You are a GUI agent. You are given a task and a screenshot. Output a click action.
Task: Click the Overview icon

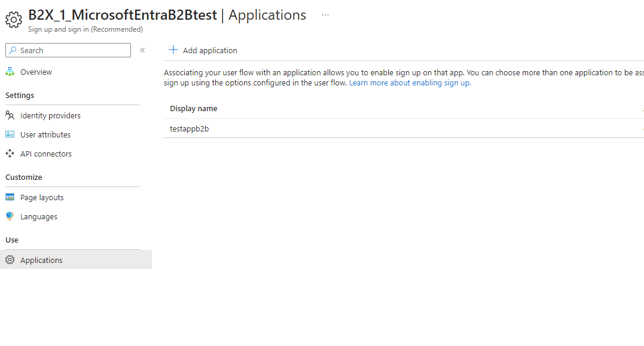click(x=10, y=72)
